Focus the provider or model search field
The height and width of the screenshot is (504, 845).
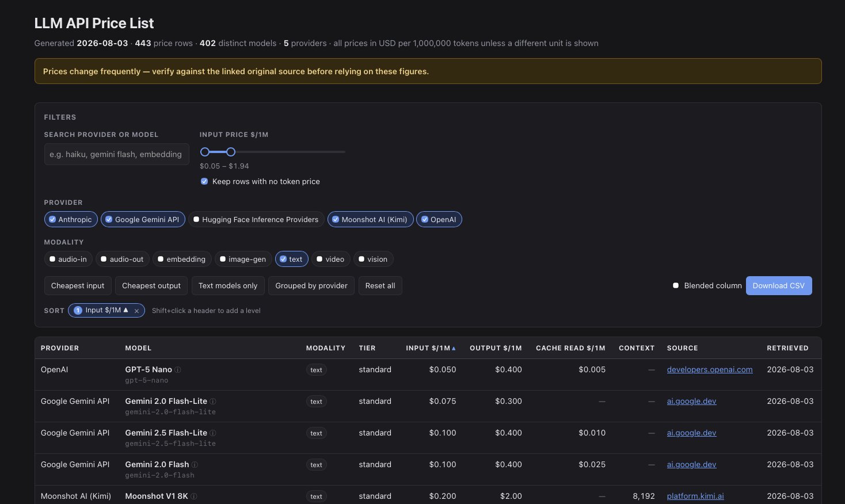tap(117, 154)
